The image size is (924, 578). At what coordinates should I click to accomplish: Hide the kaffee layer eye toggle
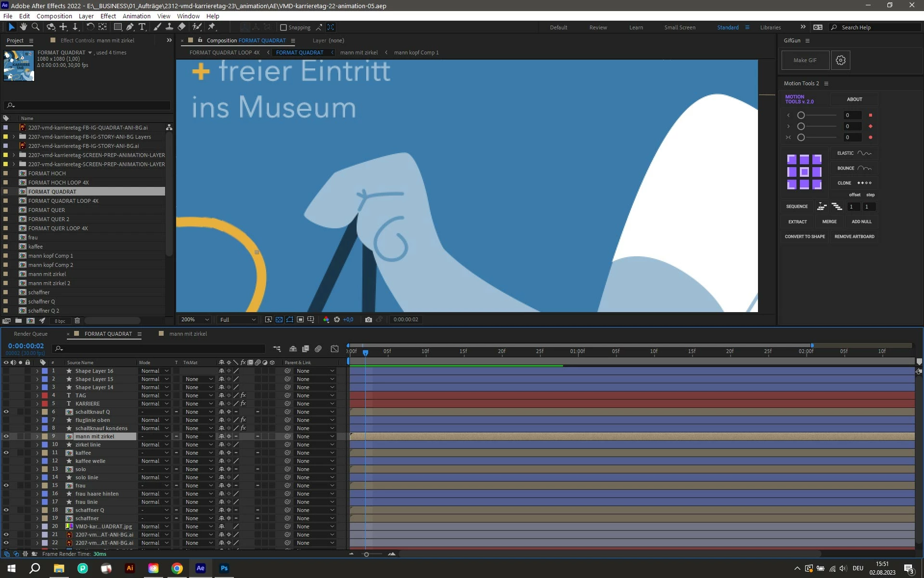[6, 453]
